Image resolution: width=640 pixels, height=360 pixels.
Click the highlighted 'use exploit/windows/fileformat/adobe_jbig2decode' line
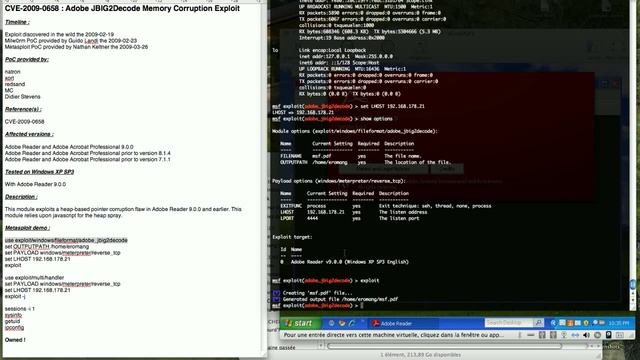pos(66,240)
